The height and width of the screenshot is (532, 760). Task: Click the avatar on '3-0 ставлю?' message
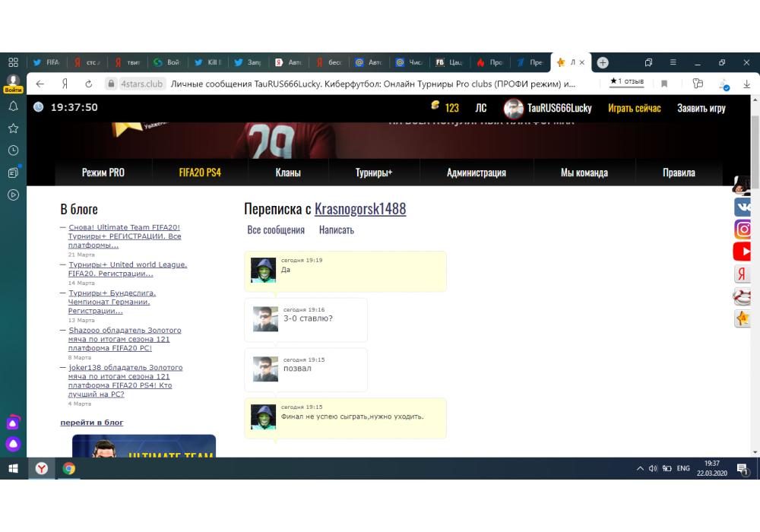click(x=265, y=318)
